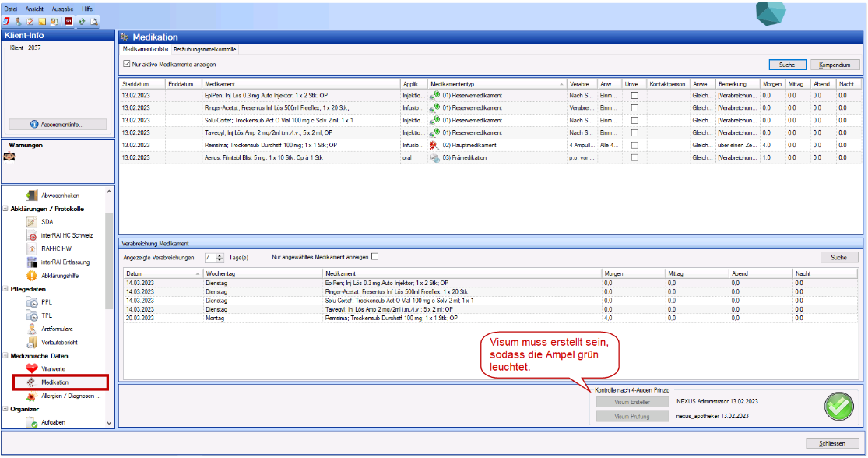Click the refresh icon in the toolbar

82,21
